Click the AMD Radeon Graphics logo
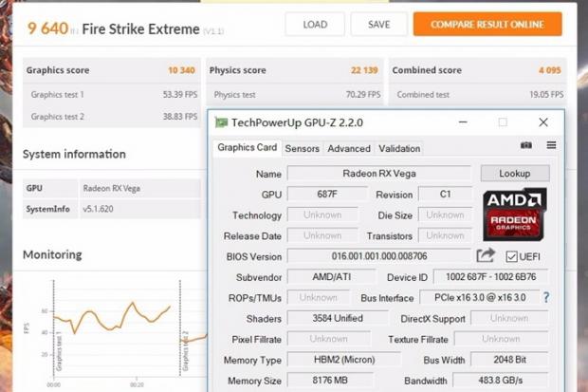Image resolution: width=588 pixels, height=392 pixels. coord(514,215)
